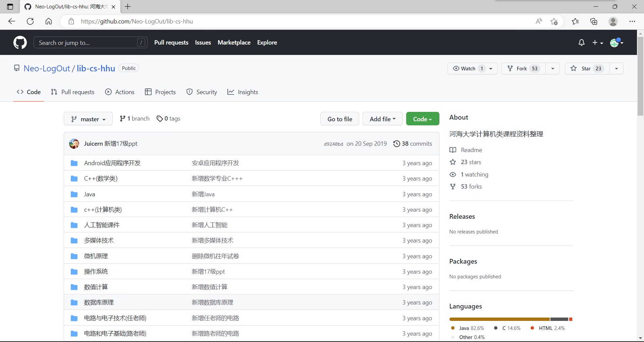Open the Android应用程序开发 folder
Image resolution: width=644 pixels, height=342 pixels.
(112, 163)
